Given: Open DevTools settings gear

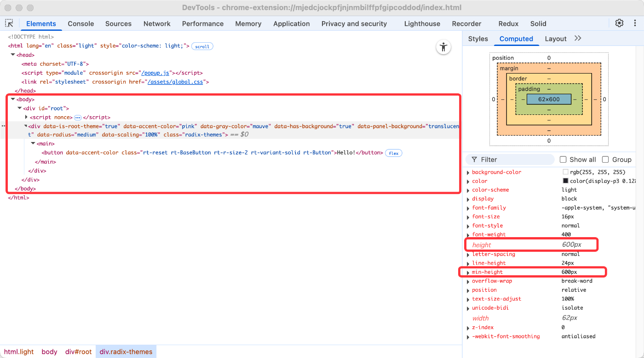Looking at the screenshot, I should pyautogui.click(x=620, y=23).
